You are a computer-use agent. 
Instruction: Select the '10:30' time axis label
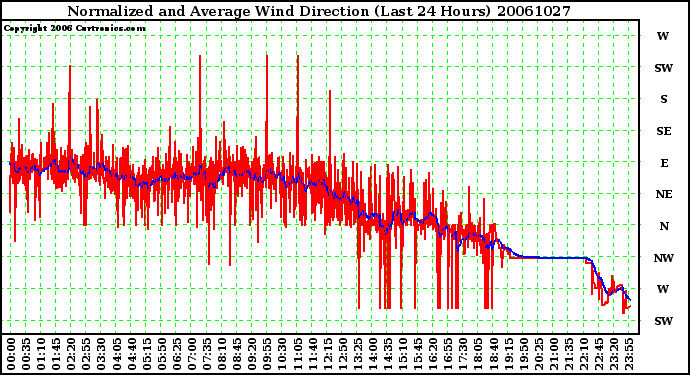click(x=282, y=354)
